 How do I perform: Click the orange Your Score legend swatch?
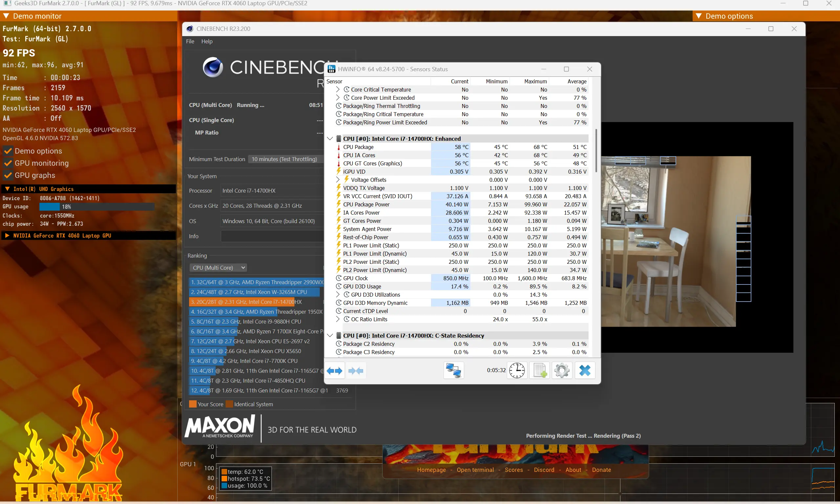[193, 404]
